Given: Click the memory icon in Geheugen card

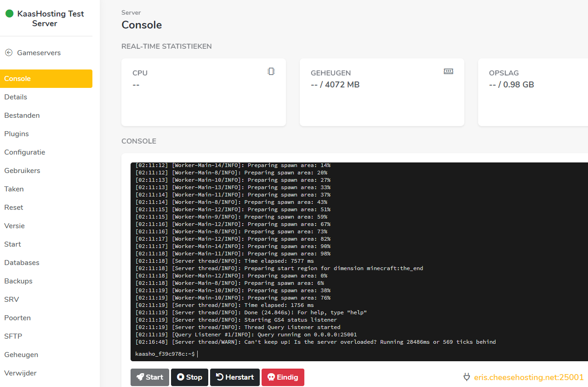Looking at the screenshot, I should point(448,71).
